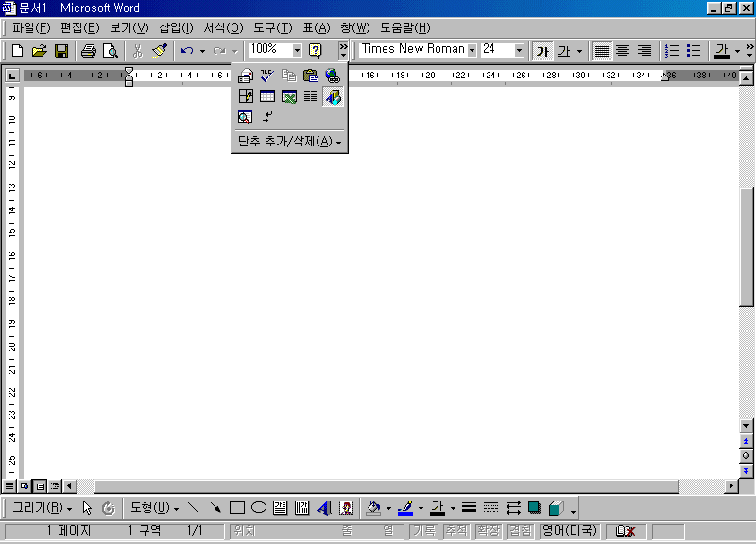Insert a table from the popup toolbar
Screen dimensions: 756x544
click(x=267, y=96)
